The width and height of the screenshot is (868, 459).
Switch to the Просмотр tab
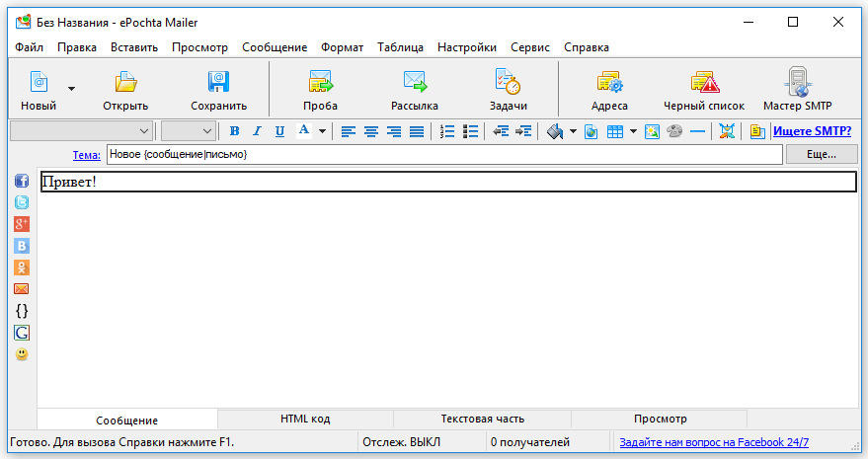[x=660, y=420]
